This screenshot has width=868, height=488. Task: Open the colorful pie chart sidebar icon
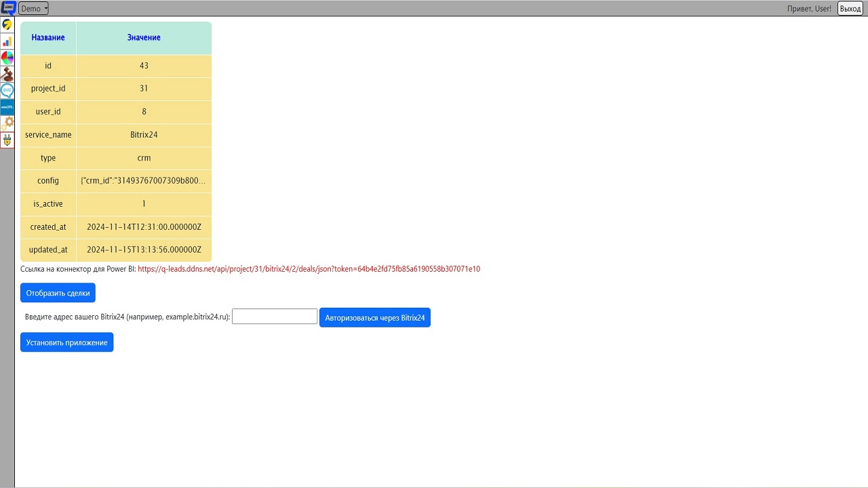click(7, 58)
